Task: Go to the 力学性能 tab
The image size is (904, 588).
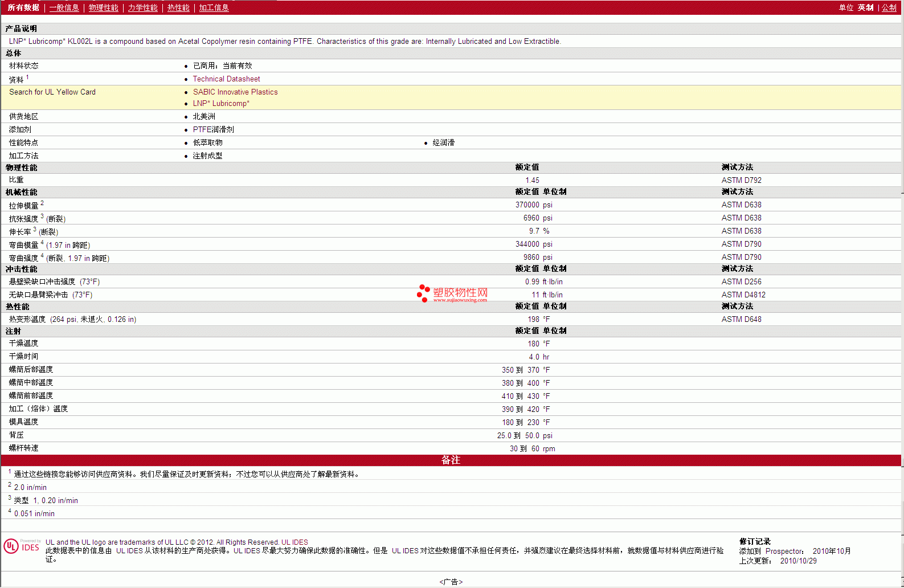Action: click(x=142, y=8)
